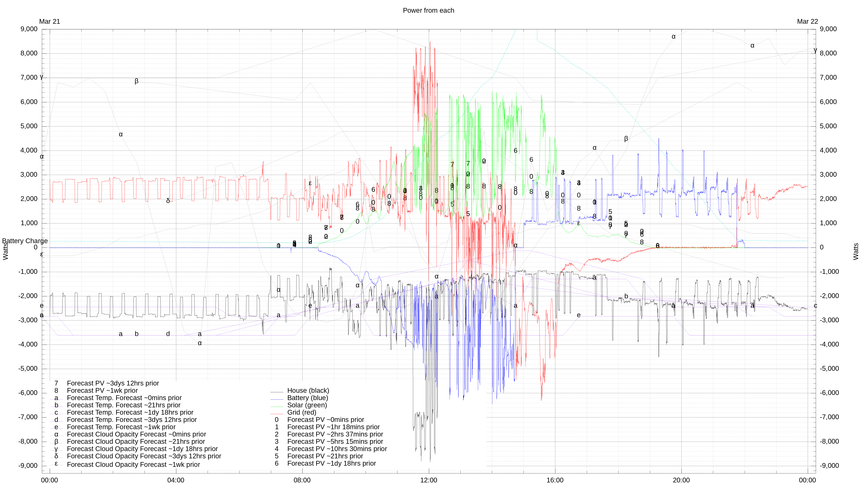Click the '12:00' time axis tick
Screen dimensions: 868x488
click(x=429, y=480)
